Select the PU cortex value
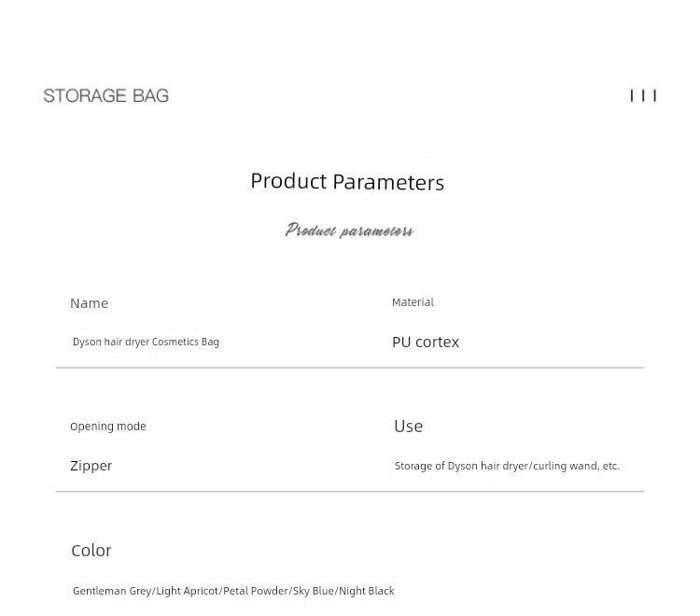700x616 pixels. pyautogui.click(x=426, y=342)
